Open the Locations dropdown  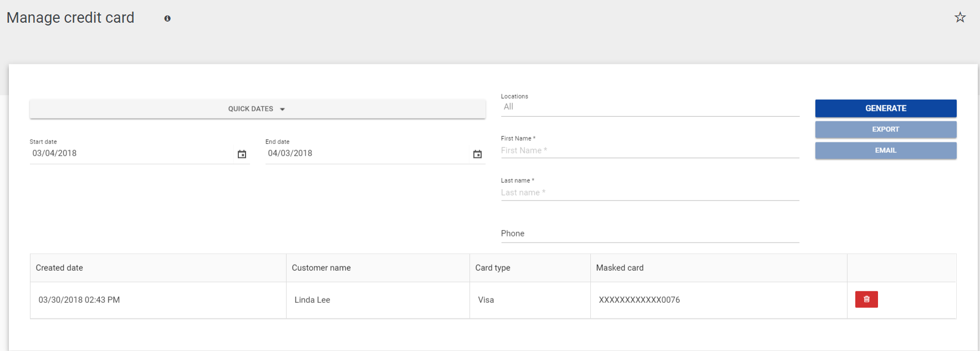(x=650, y=107)
